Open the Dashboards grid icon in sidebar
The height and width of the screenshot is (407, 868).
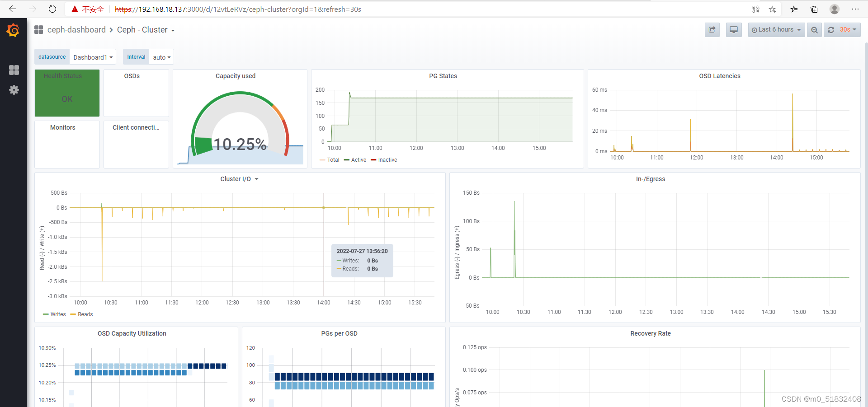coord(14,70)
